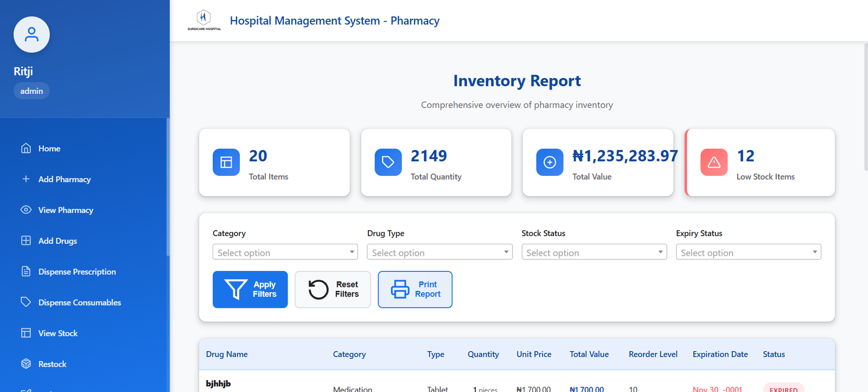Expand the Drug Type dropdown
This screenshot has height=392, width=868.
[x=439, y=252]
